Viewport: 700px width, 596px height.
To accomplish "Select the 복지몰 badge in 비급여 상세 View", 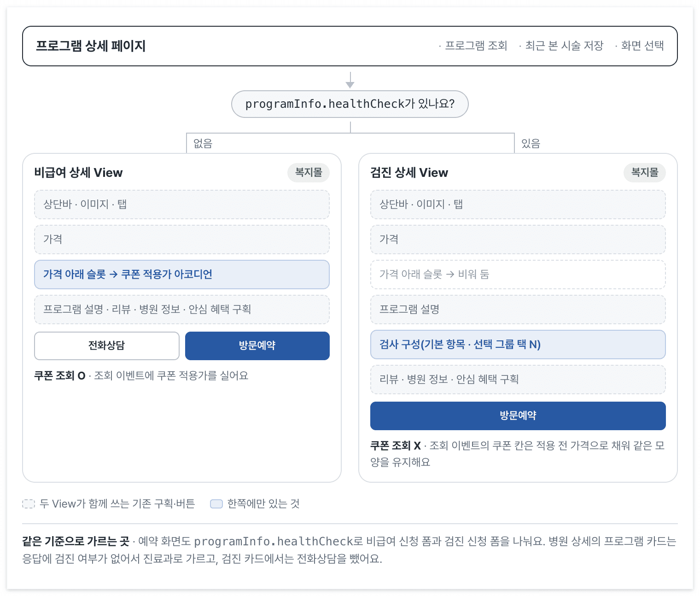I will (309, 172).
